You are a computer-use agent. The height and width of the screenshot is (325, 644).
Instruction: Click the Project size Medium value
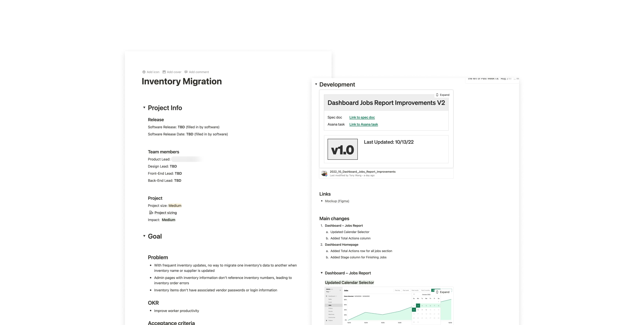[175, 205]
